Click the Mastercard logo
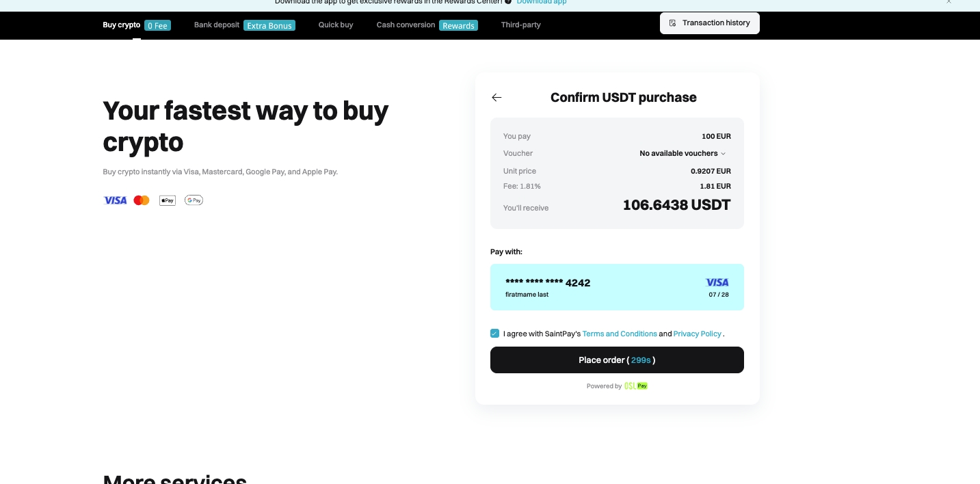Viewport: 980px width, 484px height. pos(142,200)
